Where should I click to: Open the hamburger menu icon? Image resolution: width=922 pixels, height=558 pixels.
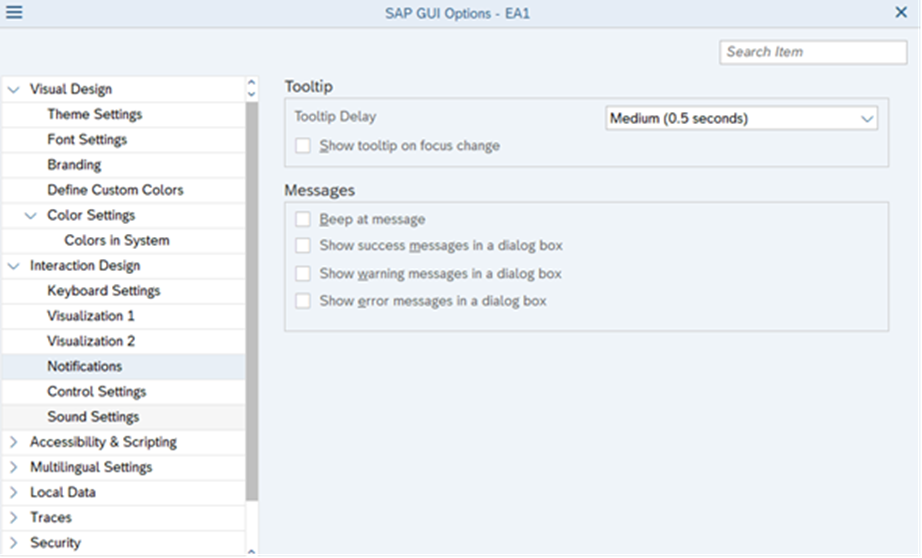(x=14, y=13)
